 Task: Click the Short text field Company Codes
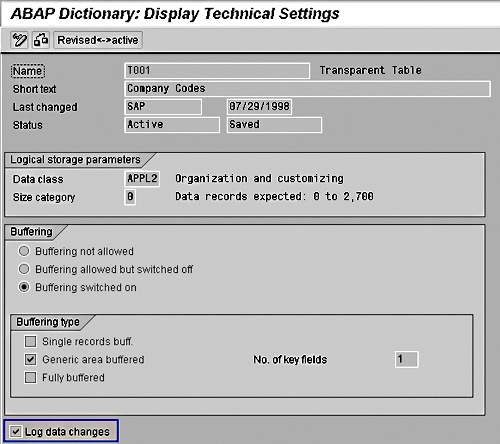pyautogui.click(x=307, y=89)
